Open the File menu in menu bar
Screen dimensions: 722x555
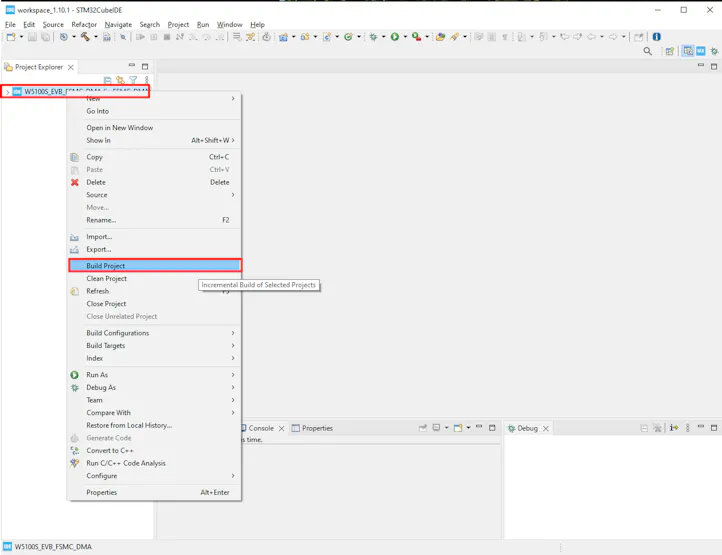10,24
